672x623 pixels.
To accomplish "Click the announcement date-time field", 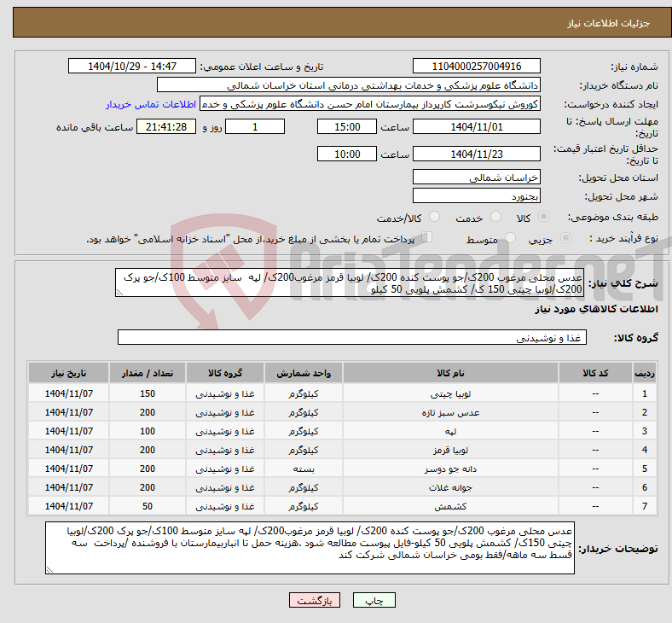I will (x=132, y=67).
